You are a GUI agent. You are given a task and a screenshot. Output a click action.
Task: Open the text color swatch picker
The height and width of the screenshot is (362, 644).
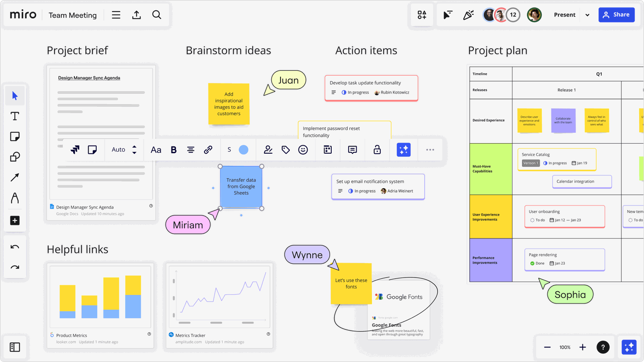pos(243,150)
